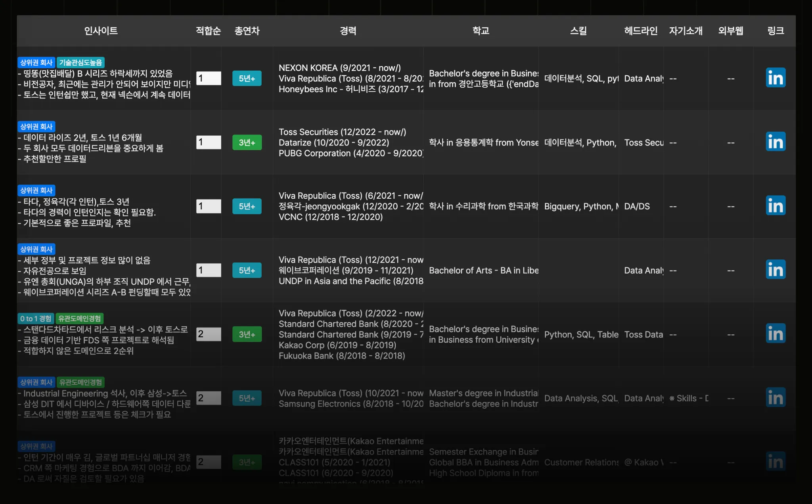Open LinkedIn icon in Toss Securities row

point(775,142)
